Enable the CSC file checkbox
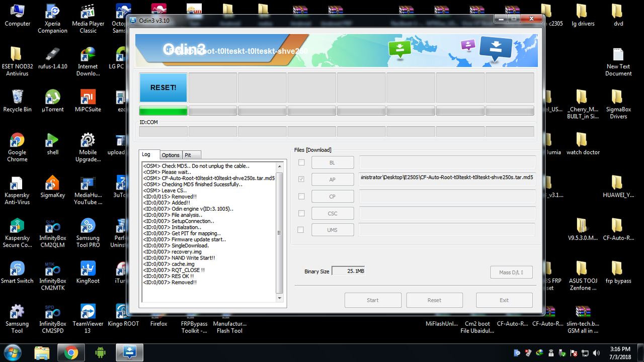Image resolution: width=644 pixels, height=362 pixels. pyautogui.click(x=301, y=213)
